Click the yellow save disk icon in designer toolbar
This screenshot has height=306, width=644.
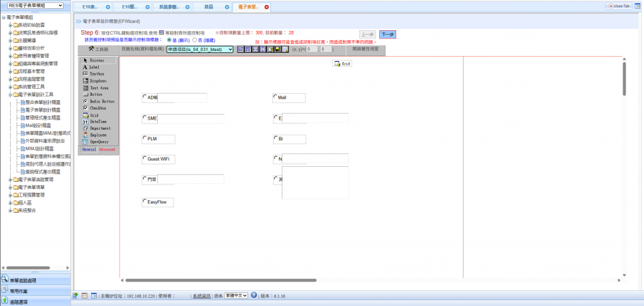pyautogui.click(x=277, y=49)
